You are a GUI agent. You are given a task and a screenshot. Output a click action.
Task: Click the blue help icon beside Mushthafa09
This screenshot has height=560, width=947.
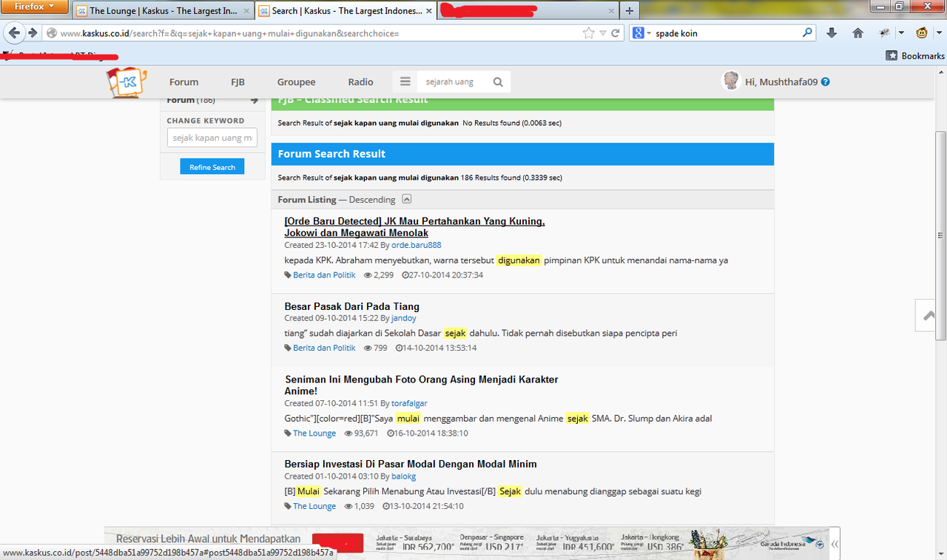click(826, 82)
